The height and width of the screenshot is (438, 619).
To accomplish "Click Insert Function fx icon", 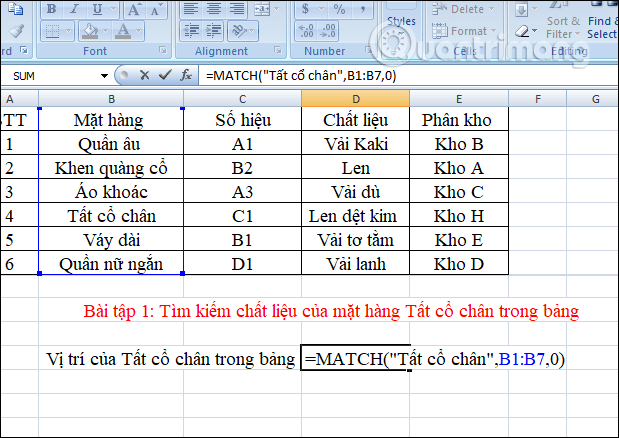I will [x=186, y=75].
